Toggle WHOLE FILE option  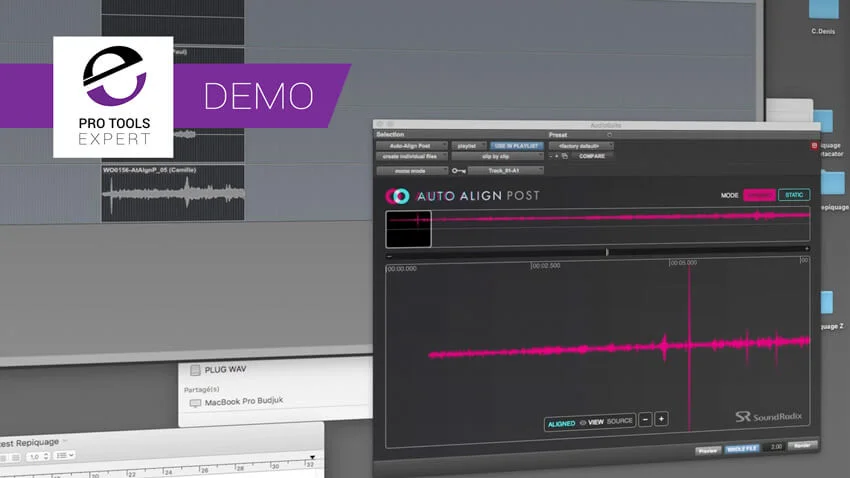[x=742, y=449]
